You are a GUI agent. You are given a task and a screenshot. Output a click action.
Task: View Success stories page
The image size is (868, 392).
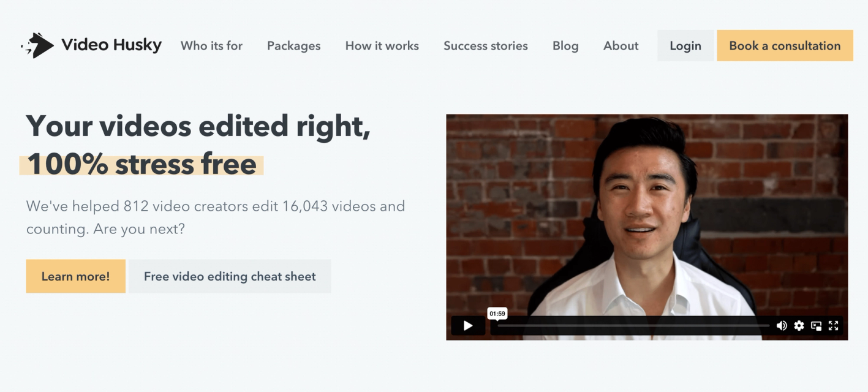tap(486, 46)
